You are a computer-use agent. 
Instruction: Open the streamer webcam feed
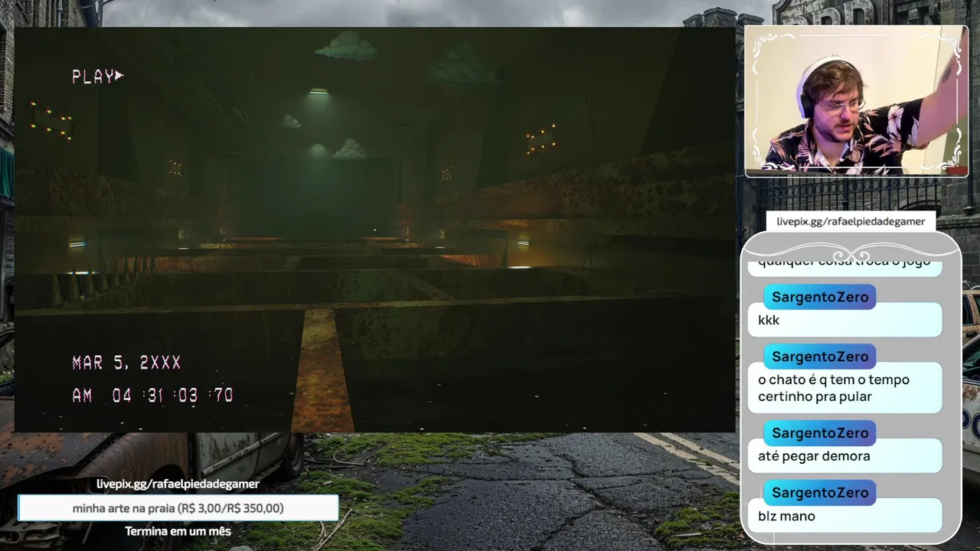point(856,101)
